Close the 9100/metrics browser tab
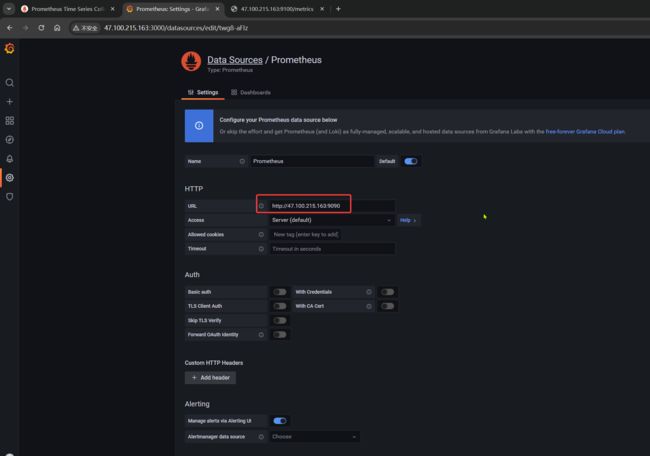 (322, 9)
